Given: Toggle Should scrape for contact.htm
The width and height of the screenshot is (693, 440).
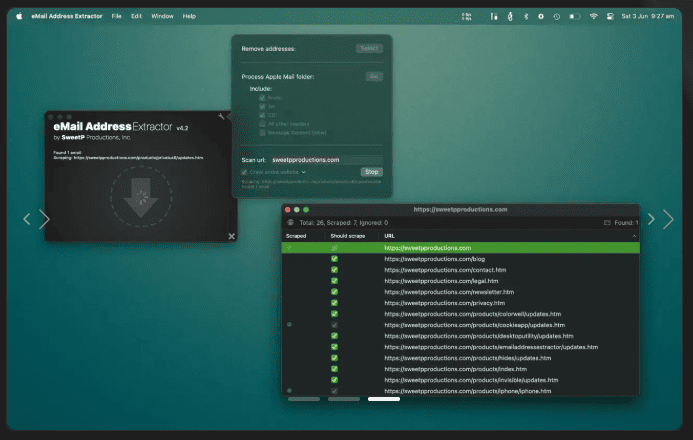Looking at the screenshot, I should (335, 270).
